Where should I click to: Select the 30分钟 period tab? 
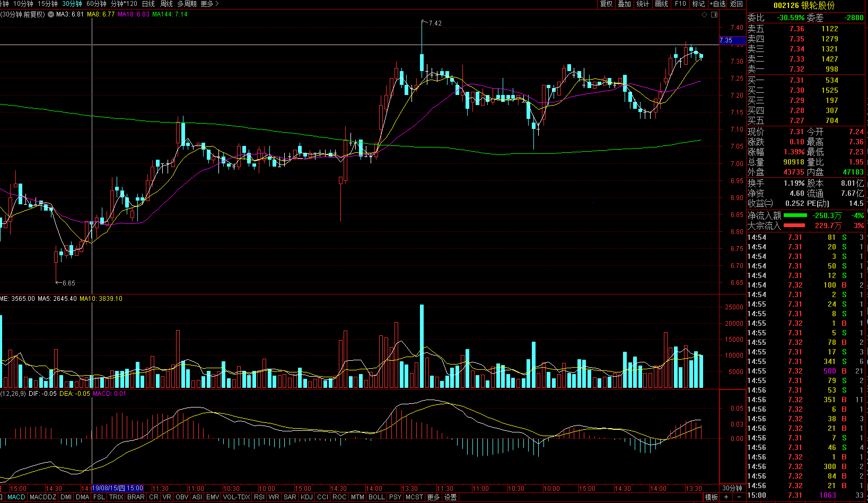72,4
